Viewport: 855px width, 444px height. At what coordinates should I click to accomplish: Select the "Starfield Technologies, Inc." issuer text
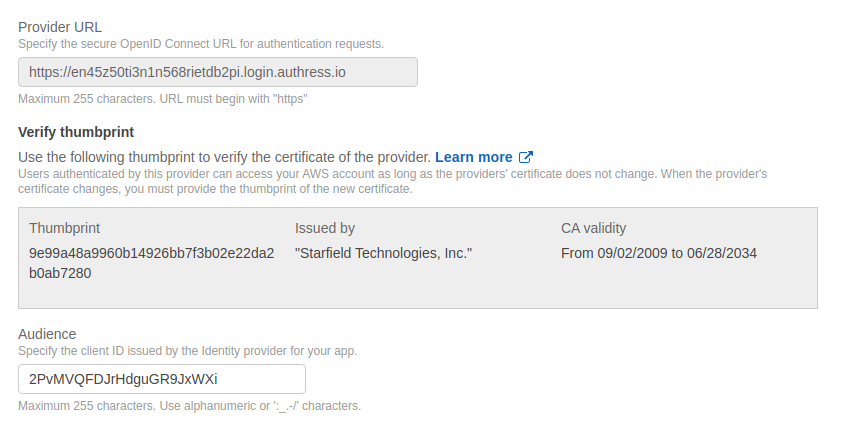(383, 253)
